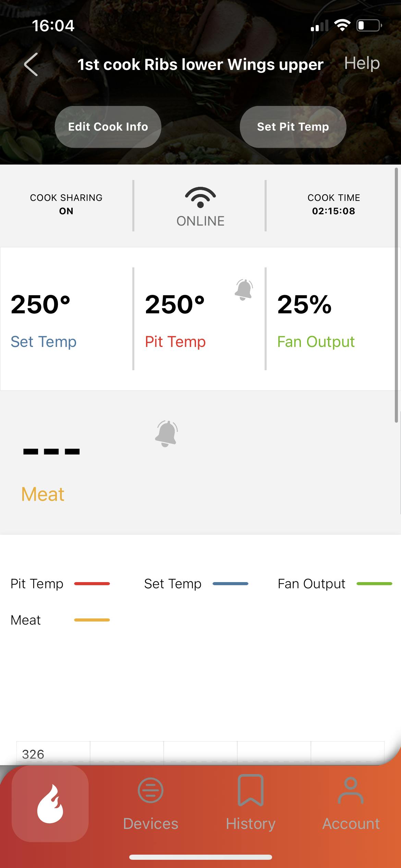401x868 pixels.
Task: Open the History tab
Action: click(251, 804)
